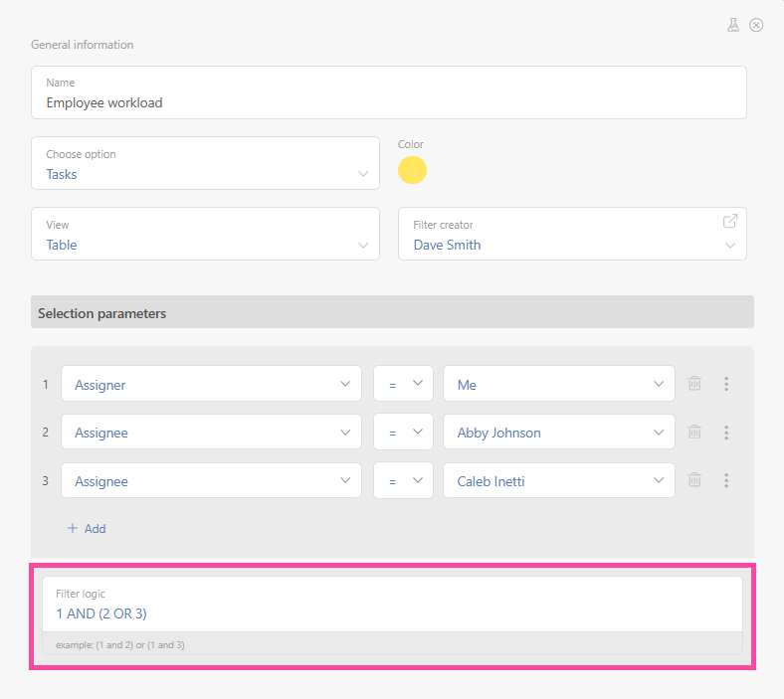Change the operator in row 2
This screenshot has width=784, height=699.
(403, 433)
